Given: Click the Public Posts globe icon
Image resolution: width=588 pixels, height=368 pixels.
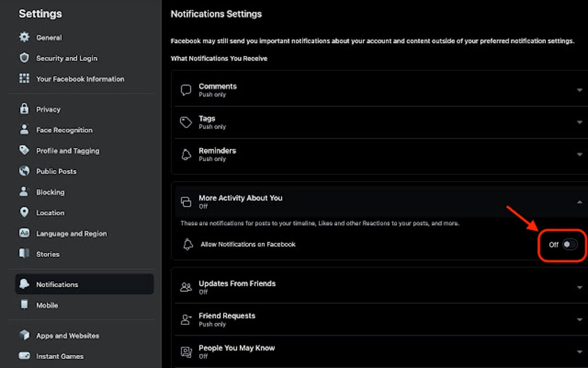Looking at the screenshot, I should click(x=24, y=171).
